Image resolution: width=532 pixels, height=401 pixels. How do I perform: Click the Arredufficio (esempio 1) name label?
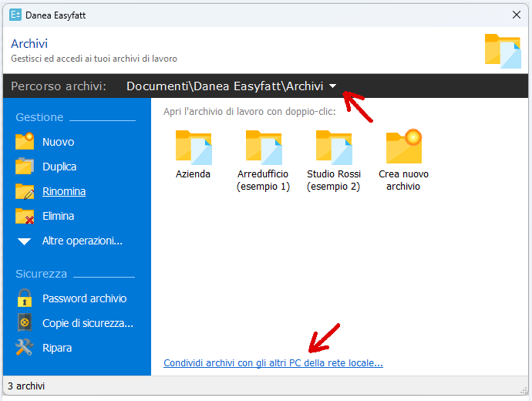(263, 180)
